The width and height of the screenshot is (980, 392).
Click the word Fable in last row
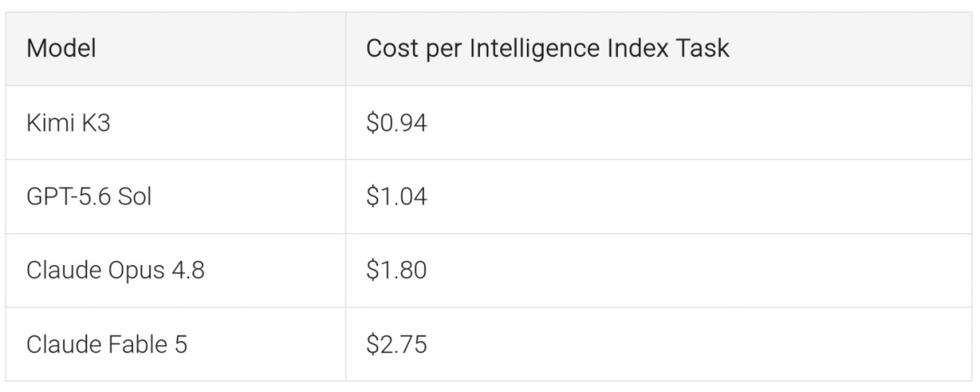137,344
